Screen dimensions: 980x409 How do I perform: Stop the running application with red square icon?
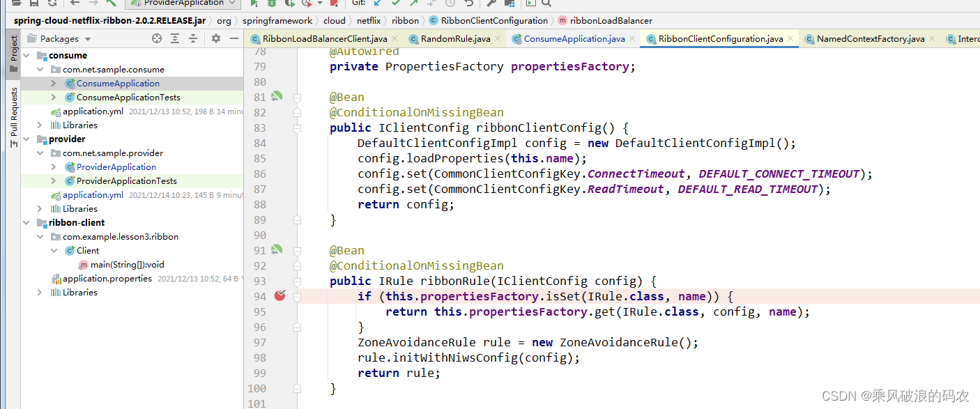(333, 3)
